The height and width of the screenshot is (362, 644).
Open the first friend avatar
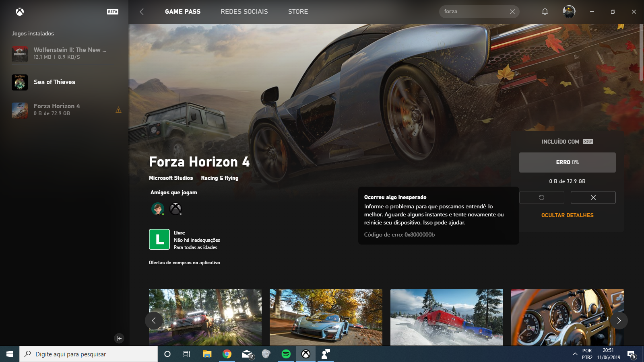158,209
